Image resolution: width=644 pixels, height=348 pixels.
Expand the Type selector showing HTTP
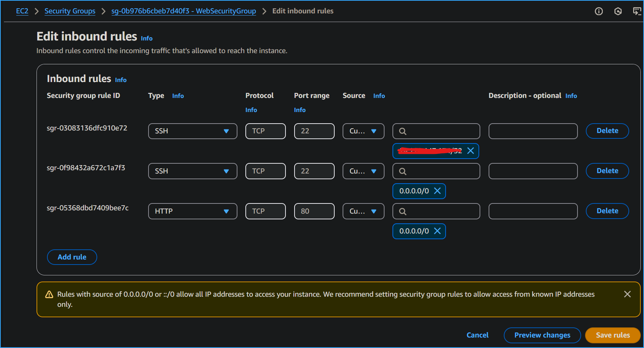coord(192,211)
